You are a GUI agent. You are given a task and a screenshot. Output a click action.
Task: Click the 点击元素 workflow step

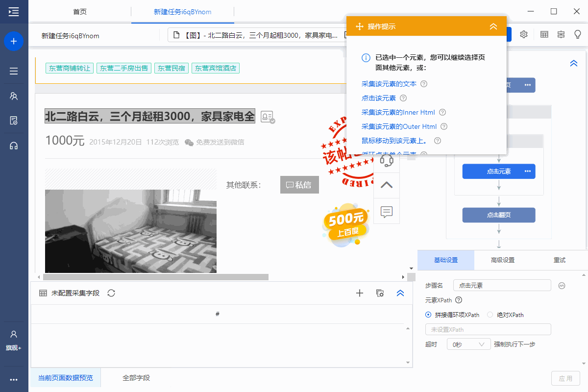[499, 171]
